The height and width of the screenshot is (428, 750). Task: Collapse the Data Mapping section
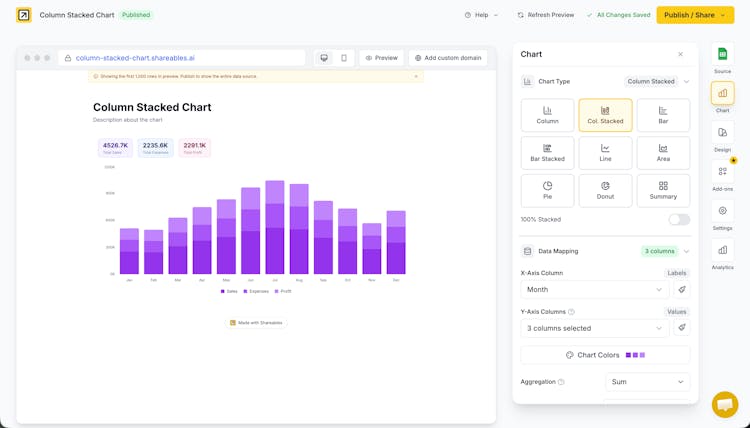click(685, 252)
